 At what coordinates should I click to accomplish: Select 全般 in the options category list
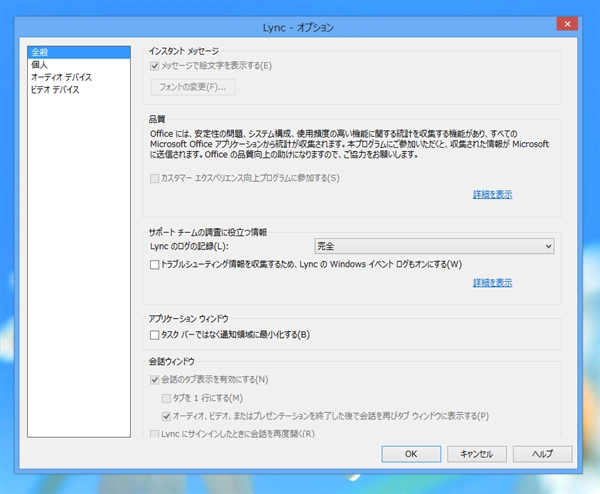coord(79,52)
